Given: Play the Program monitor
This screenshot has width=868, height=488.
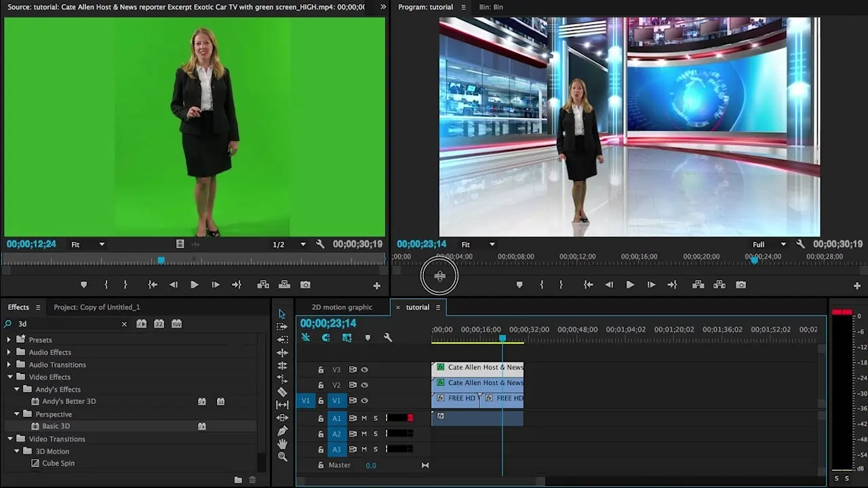Looking at the screenshot, I should 629,285.
